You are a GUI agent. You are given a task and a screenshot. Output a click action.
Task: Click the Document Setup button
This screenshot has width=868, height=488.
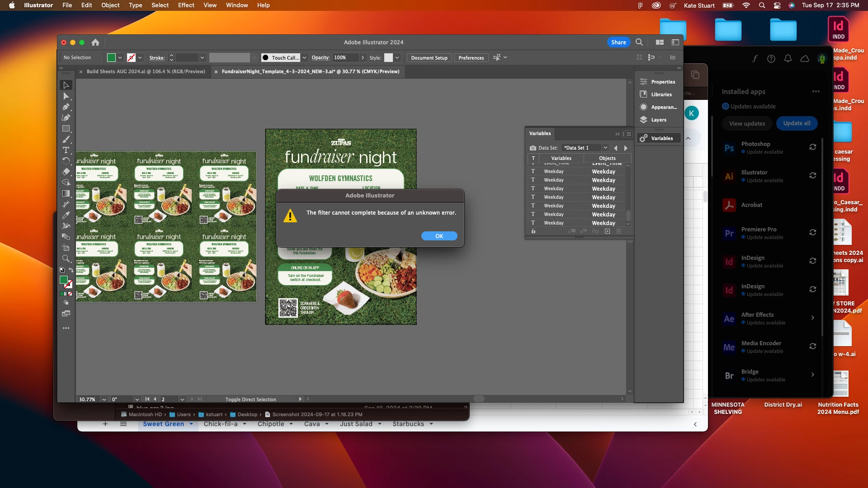click(429, 58)
